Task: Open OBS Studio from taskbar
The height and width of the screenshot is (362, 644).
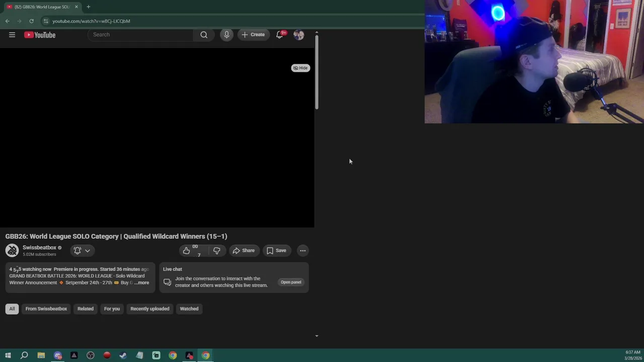Action: pos(91,355)
